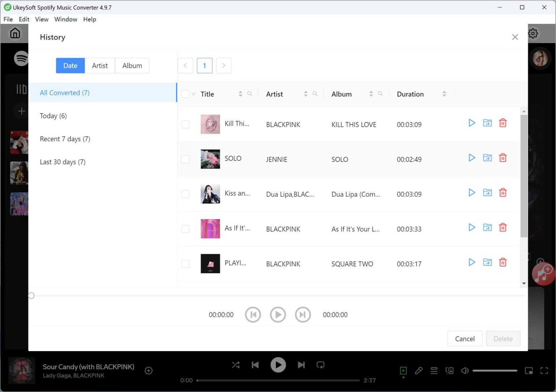Sort the Title column
The width and height of the screenshot is (556, 392).
[x=240, y=93]
